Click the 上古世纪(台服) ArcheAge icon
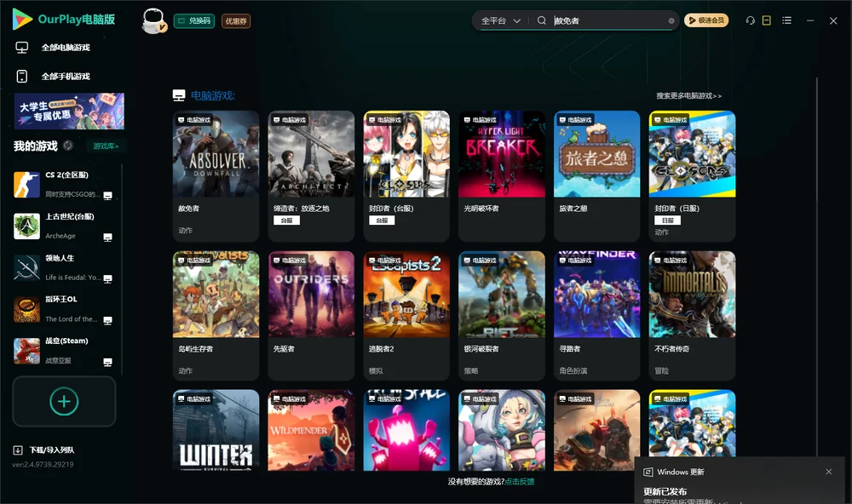Image resolution: width=852 pixels, height=504 pixels. click(26, 226)
